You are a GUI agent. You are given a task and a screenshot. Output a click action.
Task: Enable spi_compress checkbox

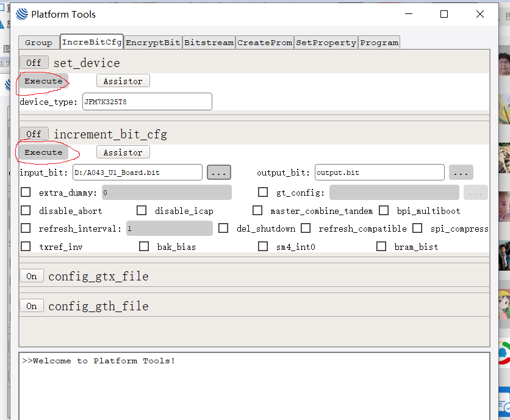pos(417,228)
